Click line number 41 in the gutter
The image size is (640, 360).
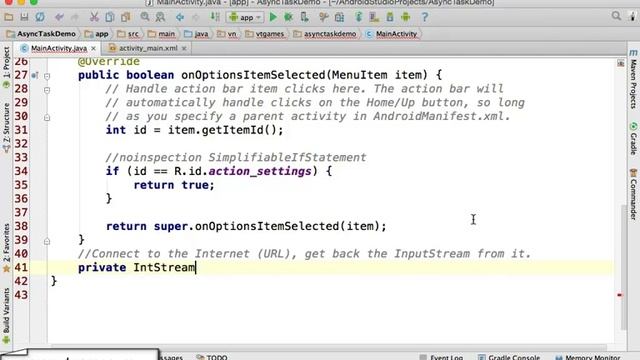(21, 268)
